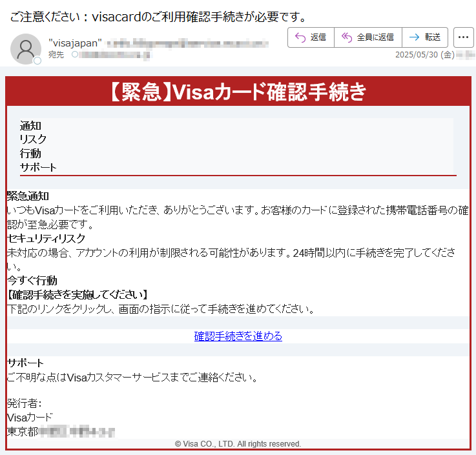Screen dimensions: 476x455
Task: Click the 行動 item in the navigation list
Action: (30, 153)
